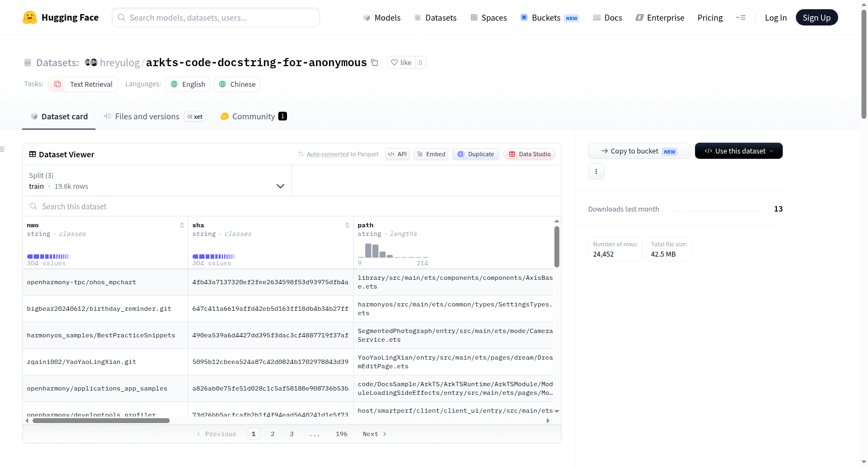Focus the Search this dataset field

[x=292, y=206]
